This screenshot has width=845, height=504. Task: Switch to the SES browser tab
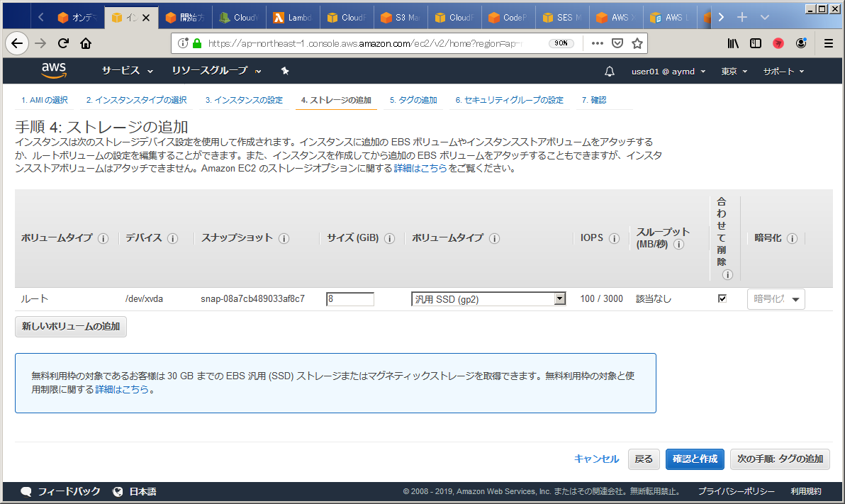563,17
